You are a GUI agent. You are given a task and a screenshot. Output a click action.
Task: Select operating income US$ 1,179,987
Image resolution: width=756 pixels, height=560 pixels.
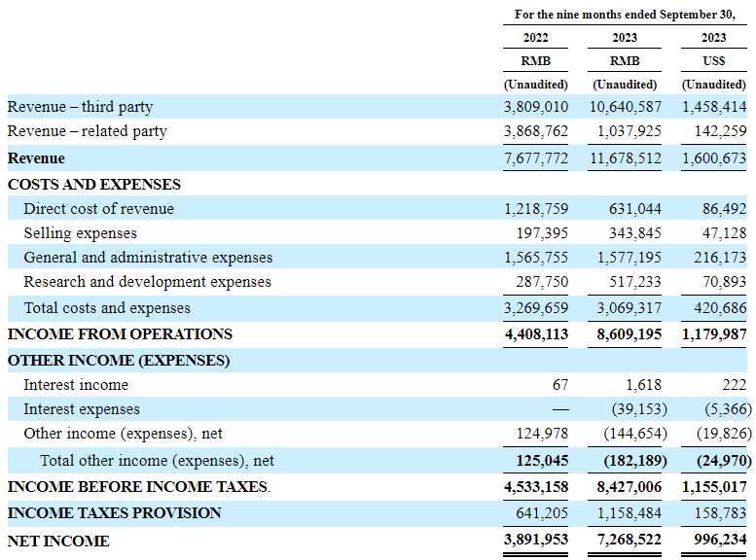click(714, 334)
